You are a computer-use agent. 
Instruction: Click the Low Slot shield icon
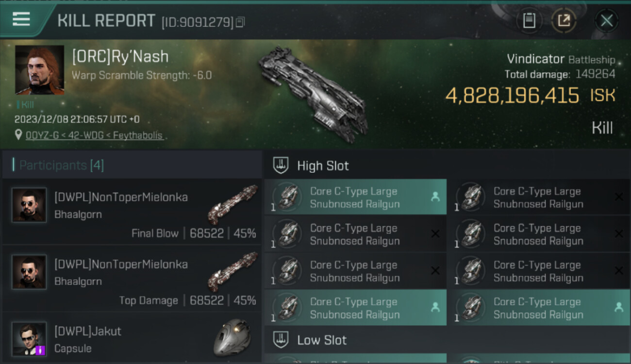[x=281, y=340]
